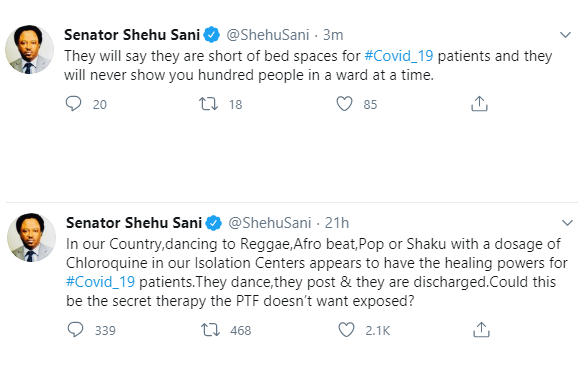Reply to the Chloroquine tweet
578x388 pixels.
[x=76, y=329]
